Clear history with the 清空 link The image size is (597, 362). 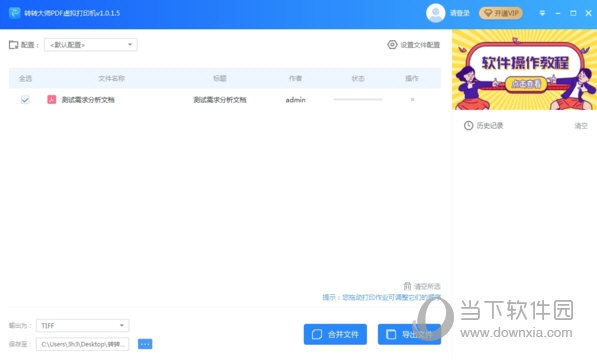click(581, 126)
